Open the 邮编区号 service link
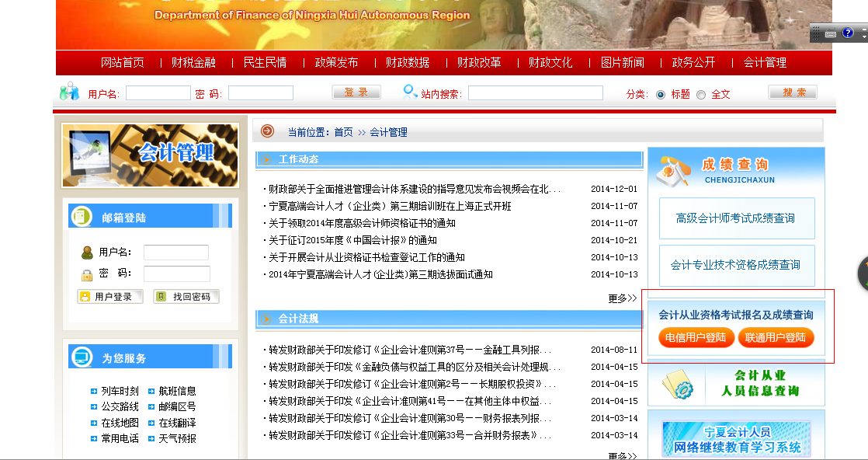The height and width of the screenshot is (460, 868). (177, 407)
